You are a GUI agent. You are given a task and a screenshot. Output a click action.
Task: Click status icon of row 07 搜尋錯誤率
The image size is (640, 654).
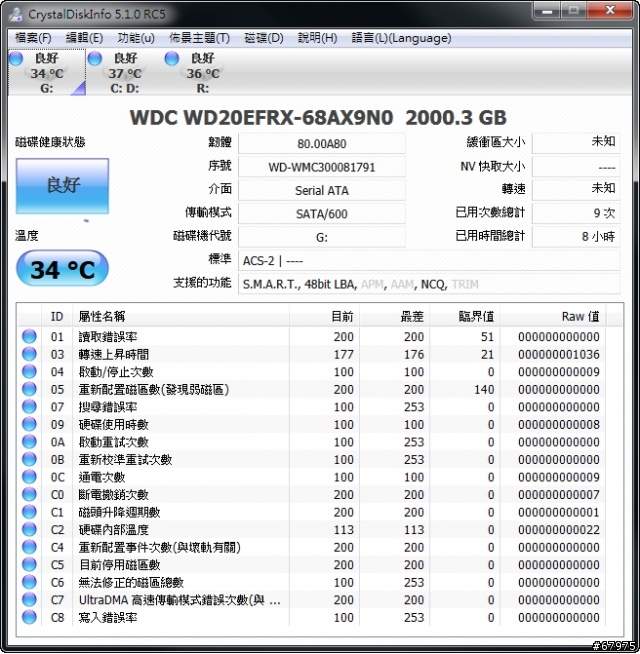29,406
